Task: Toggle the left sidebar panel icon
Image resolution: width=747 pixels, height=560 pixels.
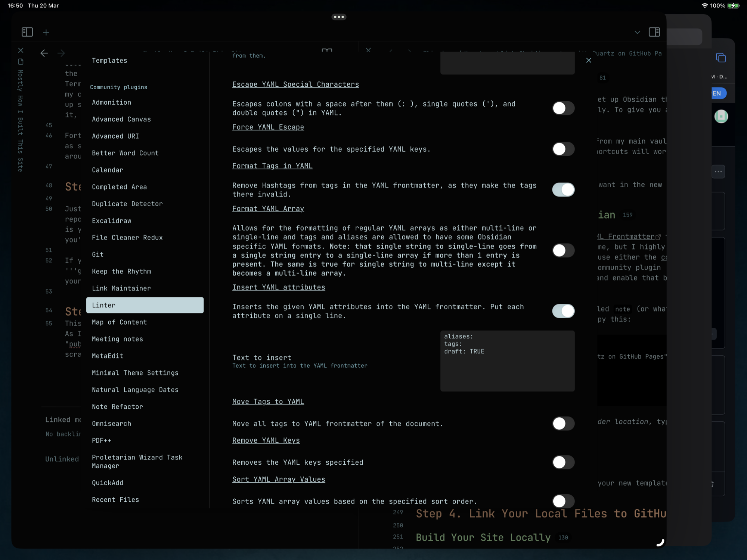Action: [x=27, y=32]
